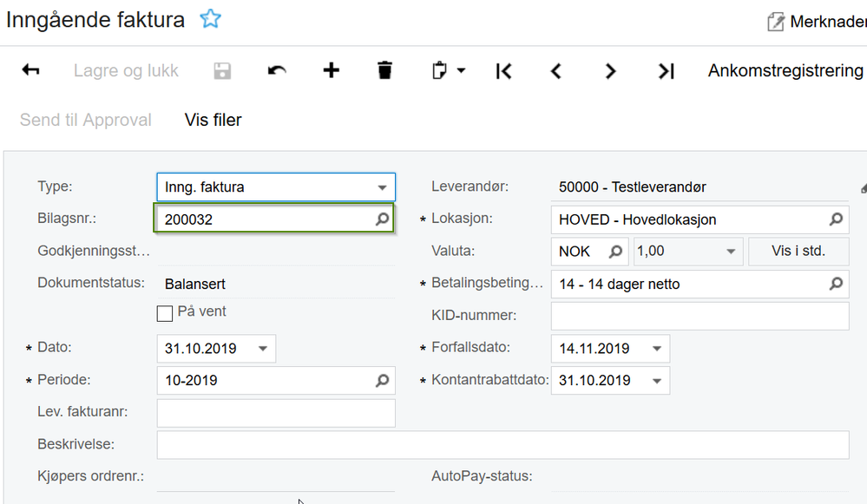Open the Type dropdown
This screenshot has width=867, height=504.
[382, 187]
